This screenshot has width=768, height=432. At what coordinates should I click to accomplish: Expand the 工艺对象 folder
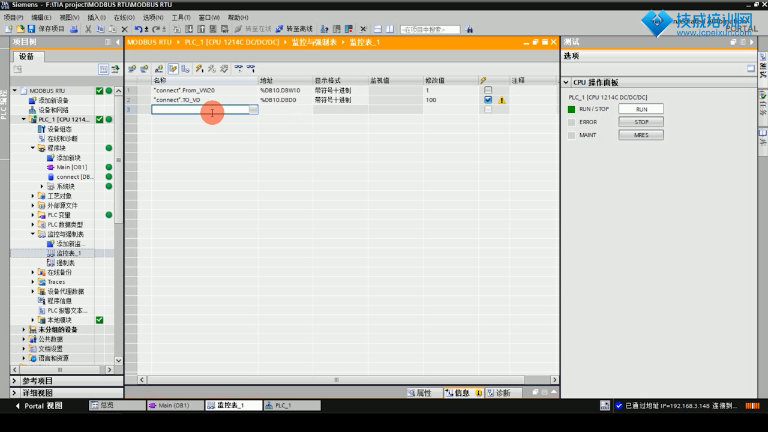tap(33, 196)
